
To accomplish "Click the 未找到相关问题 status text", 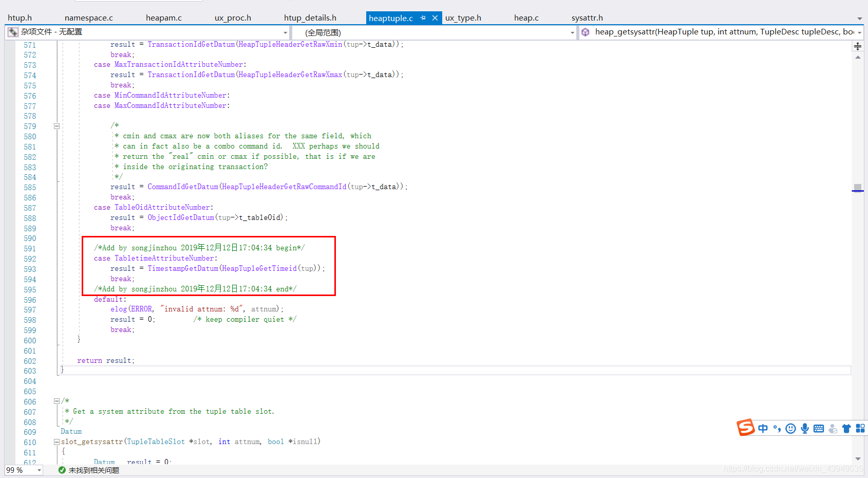I will pyautogui.click(x=94, y=470).
